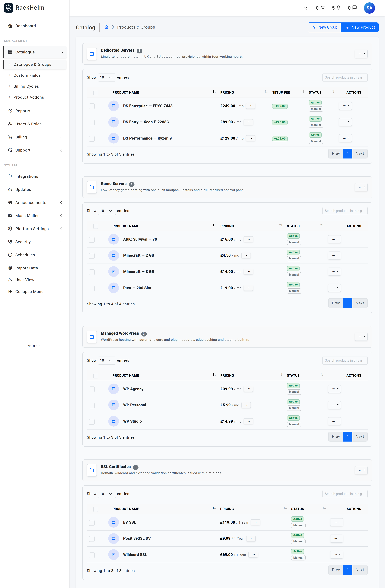Focus Managed WordPress product search field

[x=345, y=360]
